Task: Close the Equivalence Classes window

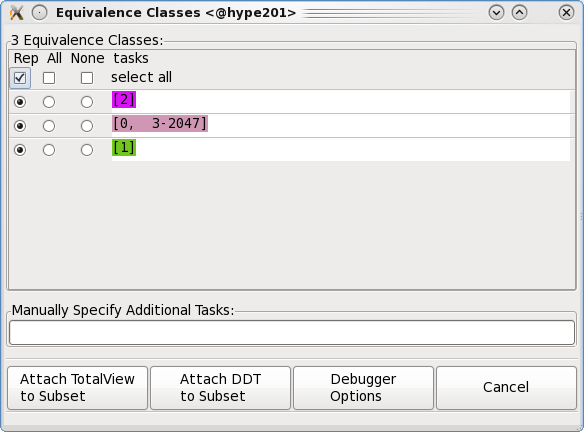Action: pos(566,13)
